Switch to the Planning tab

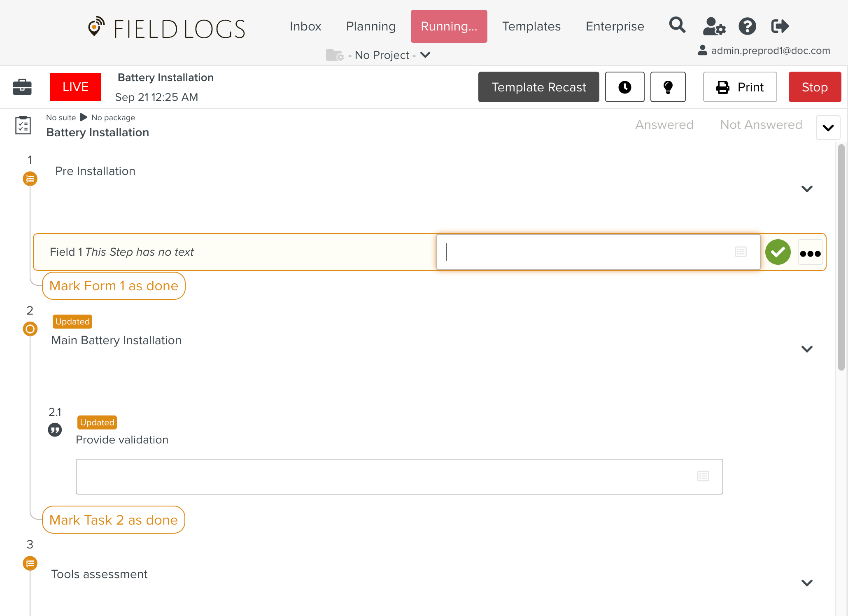pos(370,26)
